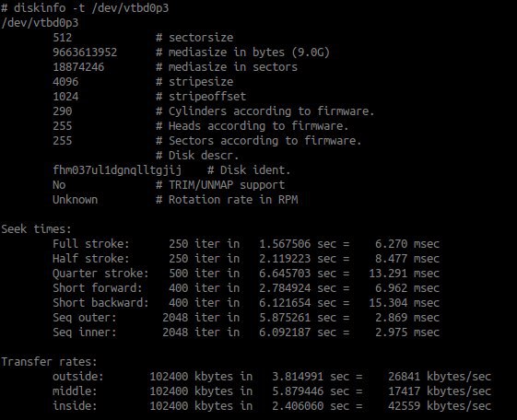Screen dimensions: 517x420
Task: Click the 'Seq inner:' label
Action: tap(85, 332)
